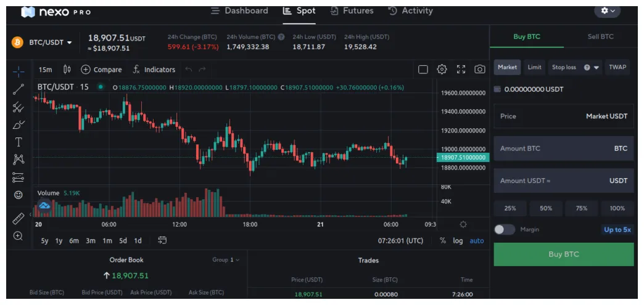
Task: Click the USDT wallet balance icon
Action: tap(497, 89)
